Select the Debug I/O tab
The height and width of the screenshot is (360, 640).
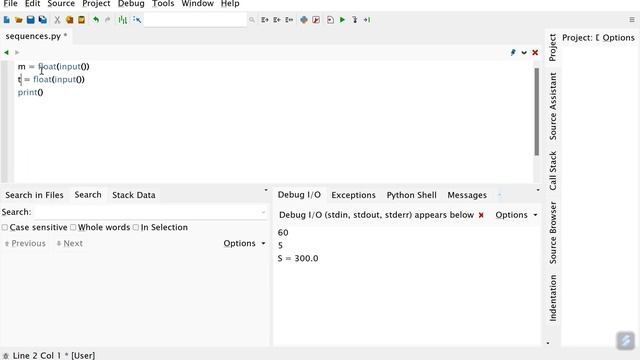pyautogui.click(x=299, y=195)
